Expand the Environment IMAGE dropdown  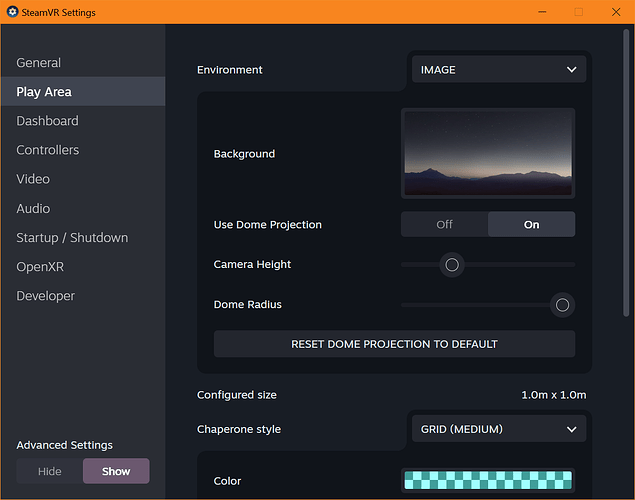point(499,70)
